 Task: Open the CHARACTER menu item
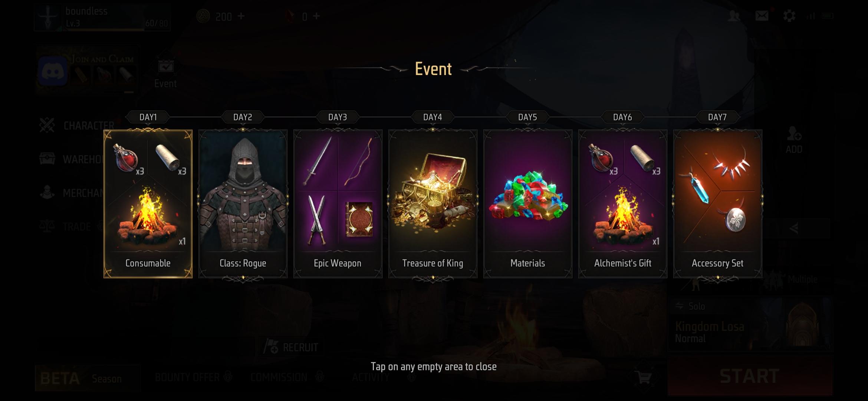(x=77, y=125)
